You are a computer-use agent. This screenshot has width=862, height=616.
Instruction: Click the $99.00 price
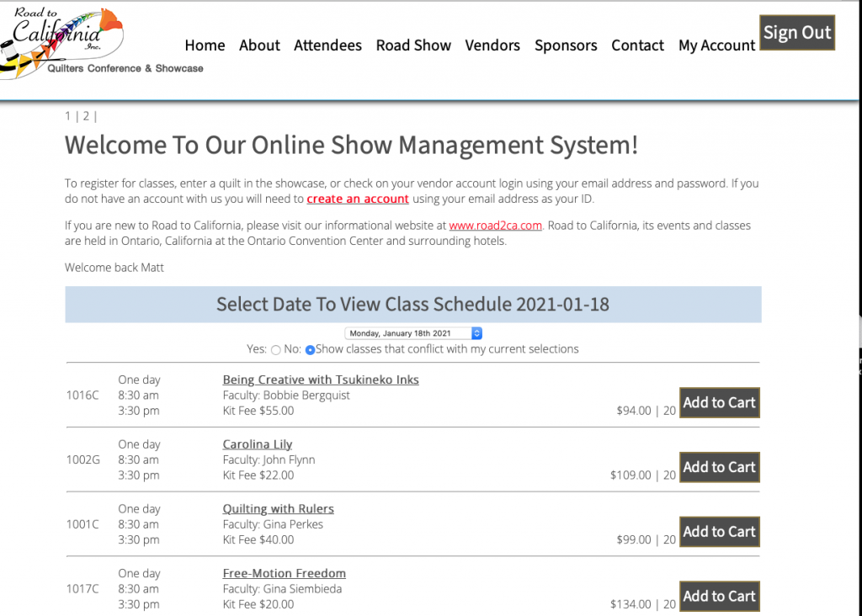[633, 539]
